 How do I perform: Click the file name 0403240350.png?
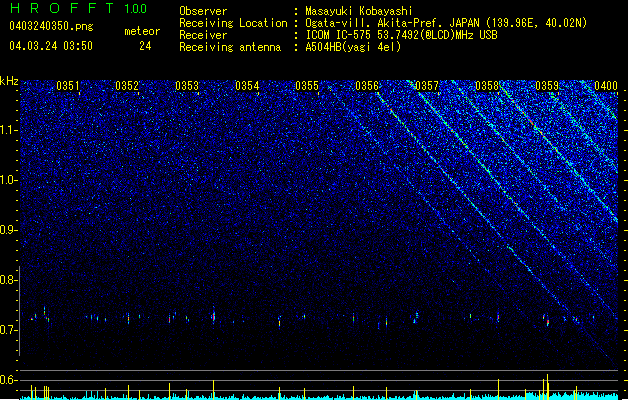click(51, 26)
